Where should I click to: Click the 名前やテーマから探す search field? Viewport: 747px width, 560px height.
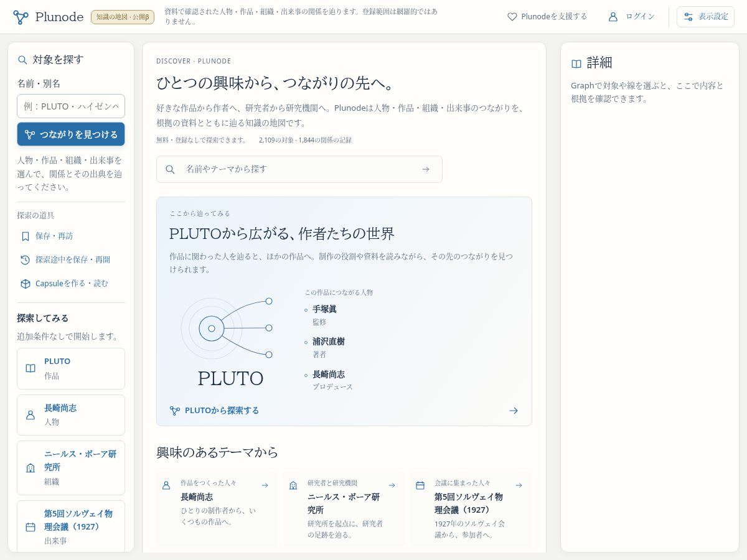299,169
